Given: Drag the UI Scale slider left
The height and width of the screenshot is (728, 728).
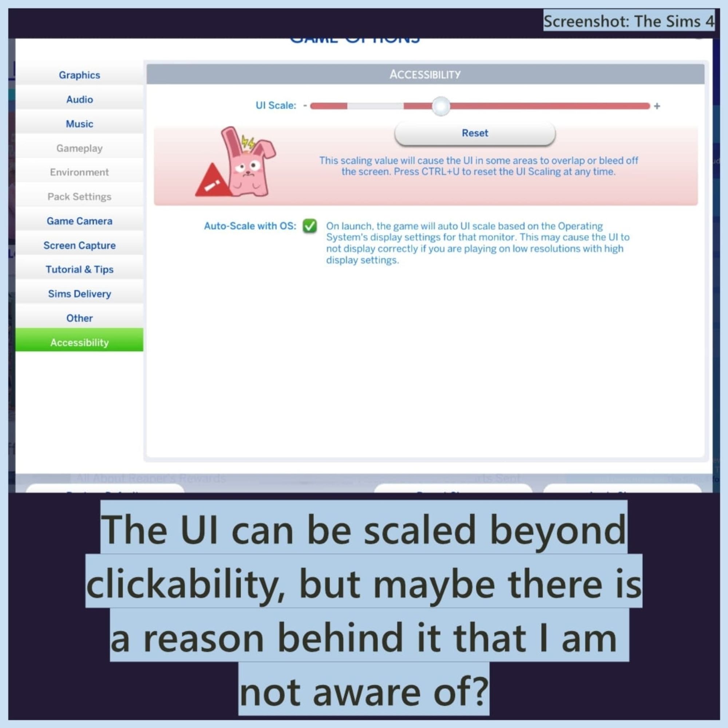Looking at the screenshot, I should click(x=440, y=105).
